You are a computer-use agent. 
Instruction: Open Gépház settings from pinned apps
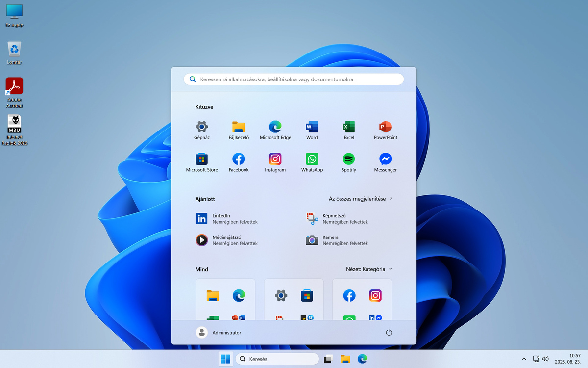(x=202, y=131)
